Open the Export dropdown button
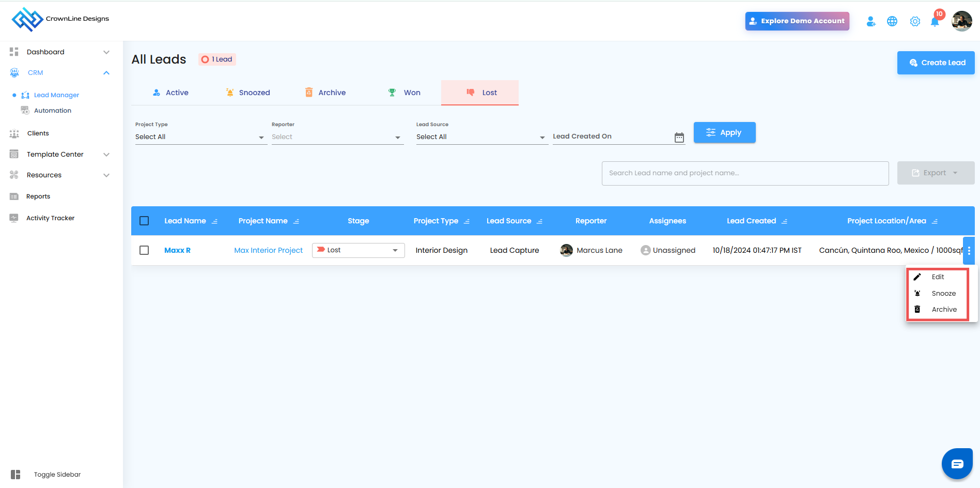This screenshot has width=980, height=488. pos(936,173)
